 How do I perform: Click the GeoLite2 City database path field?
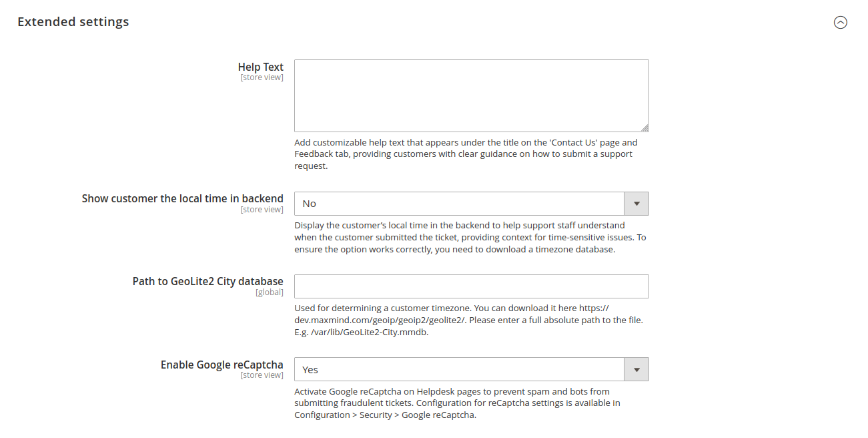(471, 286)
